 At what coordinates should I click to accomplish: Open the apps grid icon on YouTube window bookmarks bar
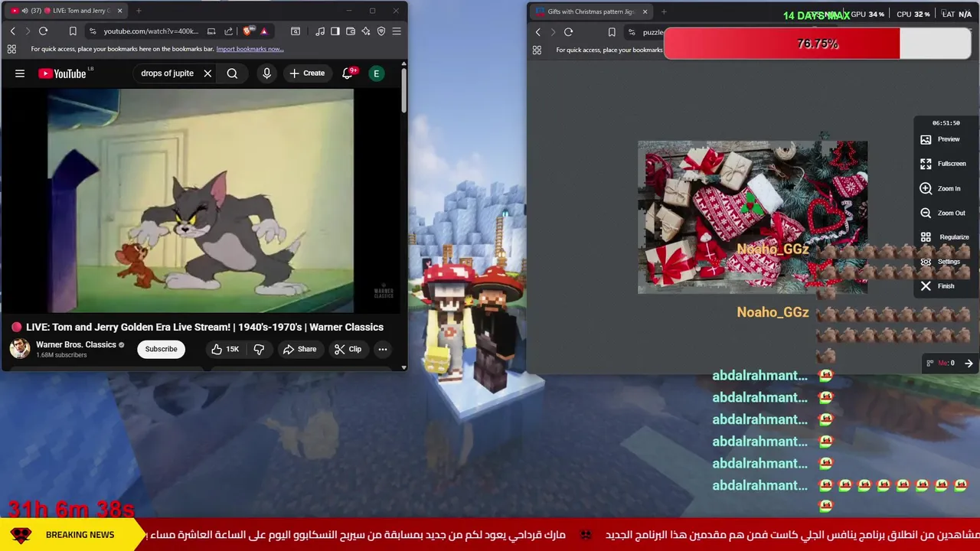(11, 49)
